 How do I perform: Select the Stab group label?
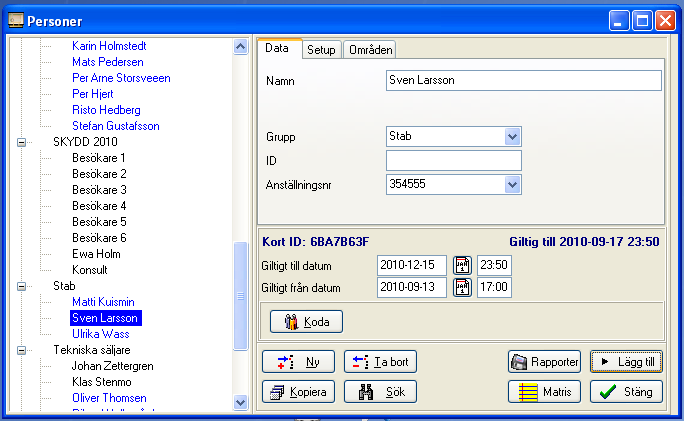(64, 286)
